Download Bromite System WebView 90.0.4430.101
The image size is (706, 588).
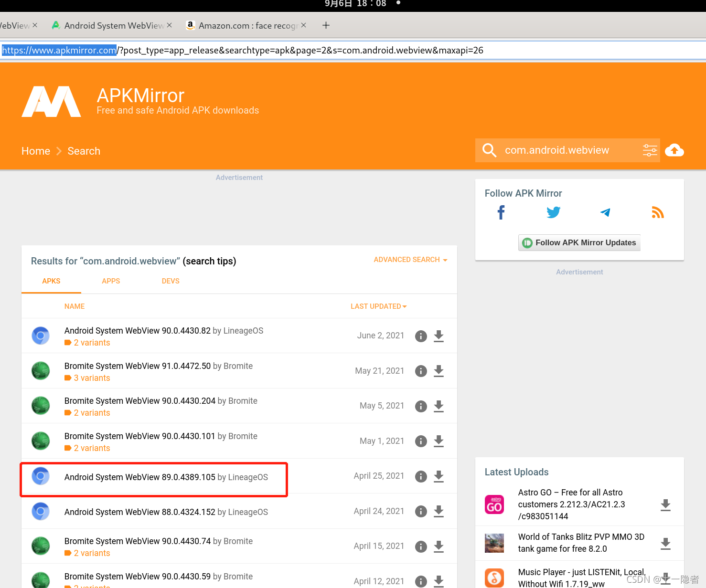(439, 441)
